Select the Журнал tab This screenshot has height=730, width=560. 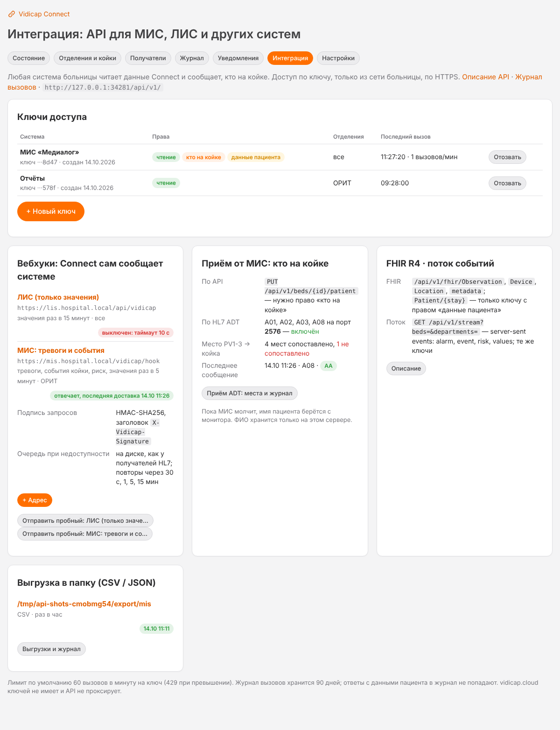coord(192,58)
